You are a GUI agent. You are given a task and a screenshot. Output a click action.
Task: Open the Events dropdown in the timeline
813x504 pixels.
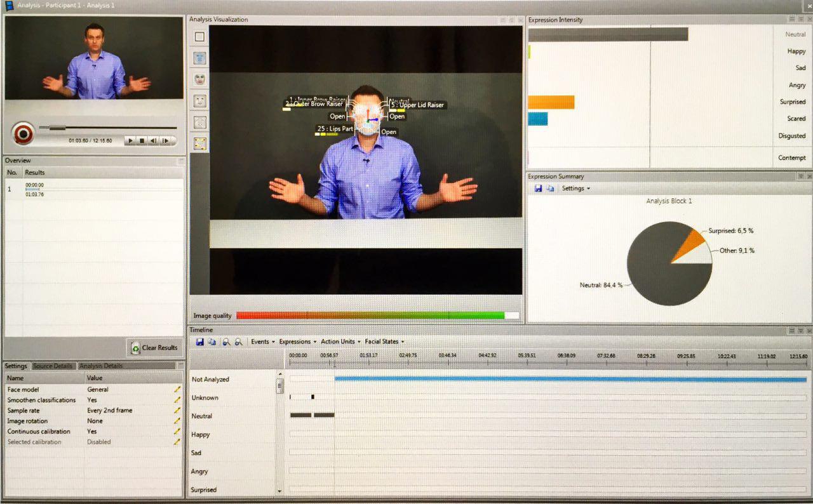tap(263, 342)
